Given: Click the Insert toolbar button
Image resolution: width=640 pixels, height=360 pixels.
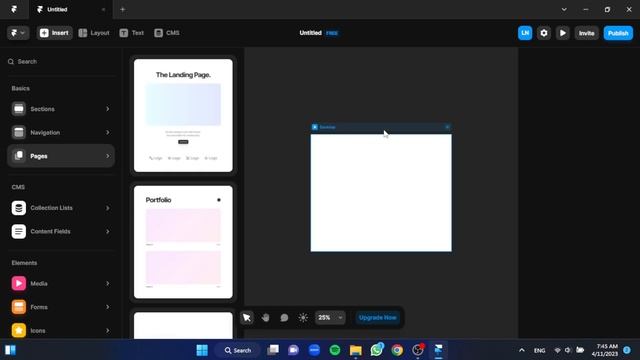Looking at the screenshot, I should coord(54,33).
